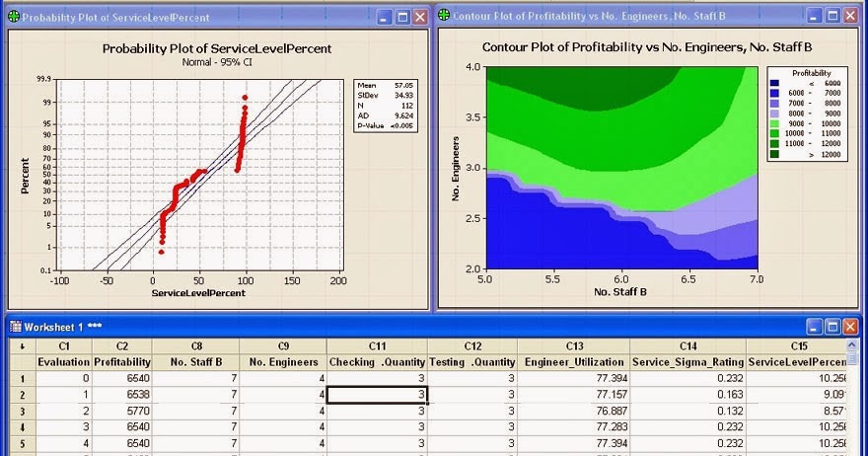Click the 'Service_Sigma_Rating' column name cell
Viewport: 868px width, 456px height.
pos(688,362)
